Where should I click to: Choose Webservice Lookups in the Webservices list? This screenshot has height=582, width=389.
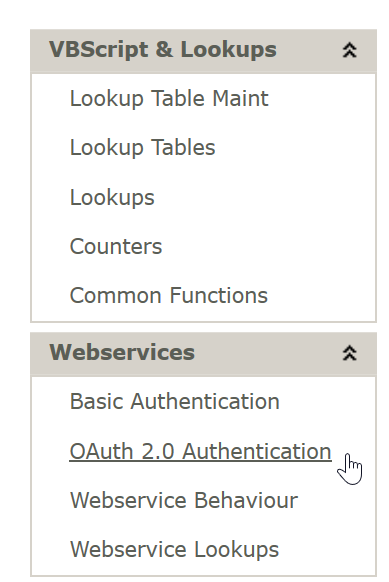tap(174, 550)
